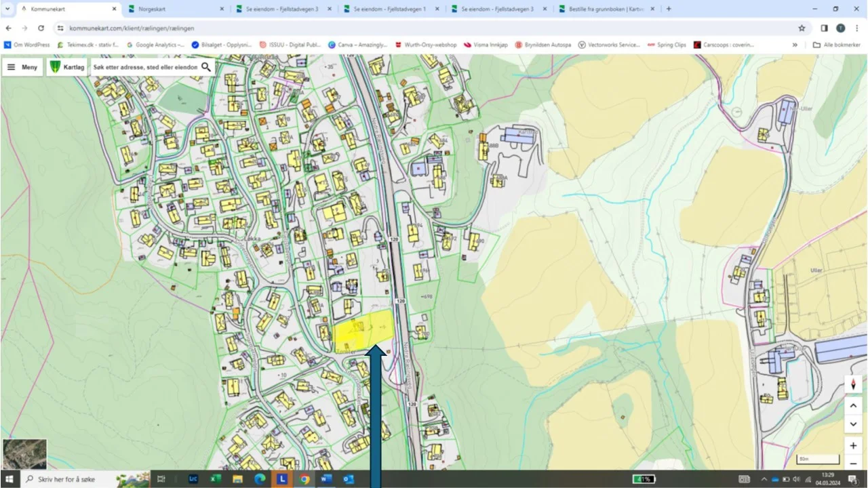This screenshot has width=868, height=488.
Task: Open the Bestille fra grunnboken tab
Action: click(607, 9)
